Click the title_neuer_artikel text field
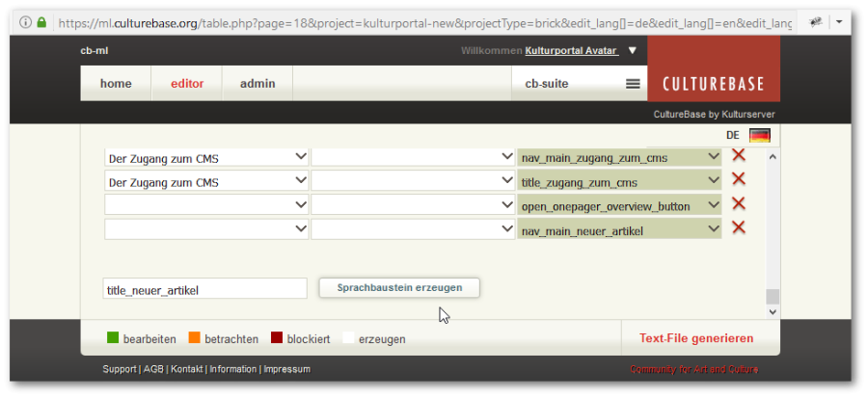Screen dimensions: 868x398 click(204, 288)
